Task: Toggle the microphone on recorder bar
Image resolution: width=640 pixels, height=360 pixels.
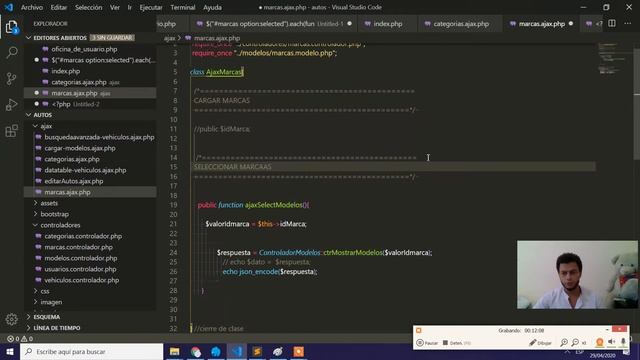Action: [623, 342]
